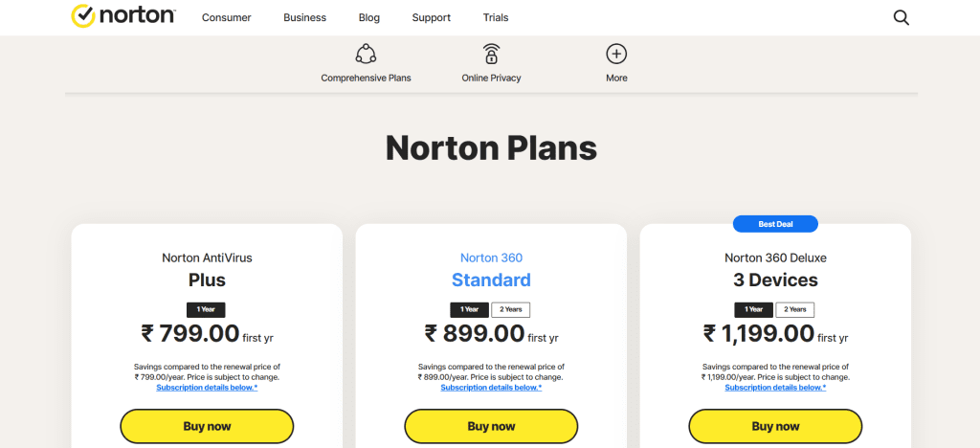The width and height of the screenshot is (980, 448).
Task: Select 2 Years for Norton 360 Standard
Action: click(x=511, y=309)
